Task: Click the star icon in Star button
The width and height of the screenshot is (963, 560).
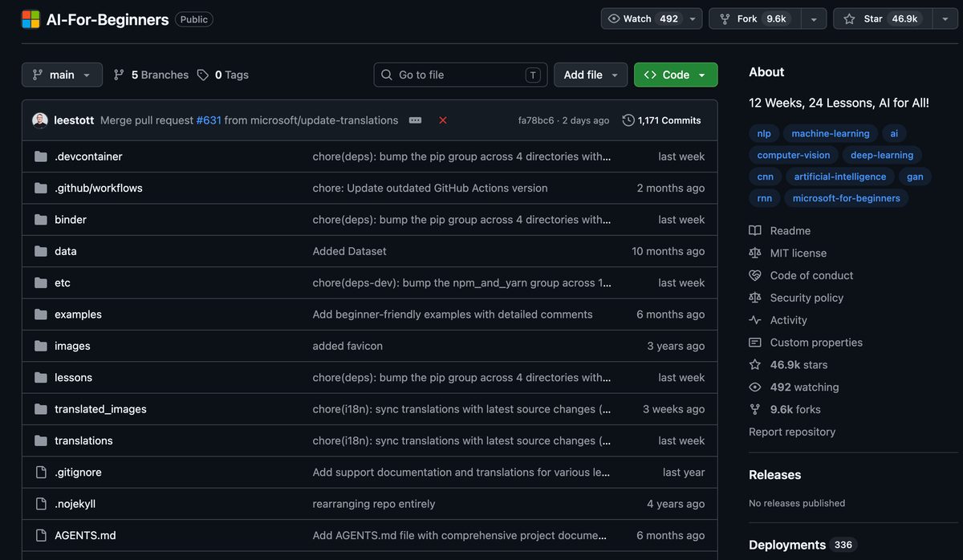Action: 849,18
